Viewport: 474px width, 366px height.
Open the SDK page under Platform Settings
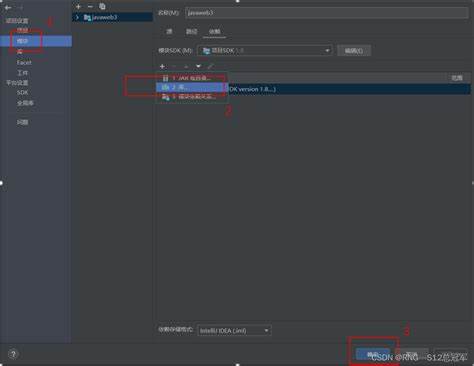click(23, 92)
